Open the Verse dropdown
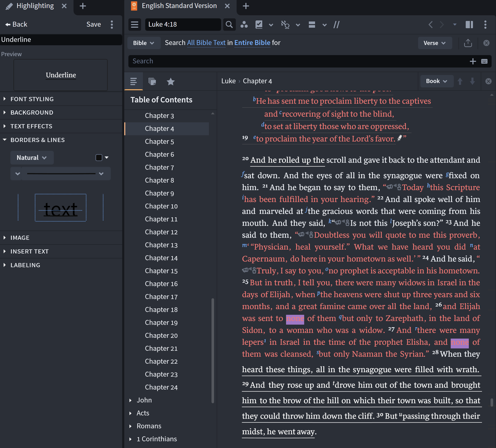The width and height of the screenshot is (496, 448). point(435,43)
